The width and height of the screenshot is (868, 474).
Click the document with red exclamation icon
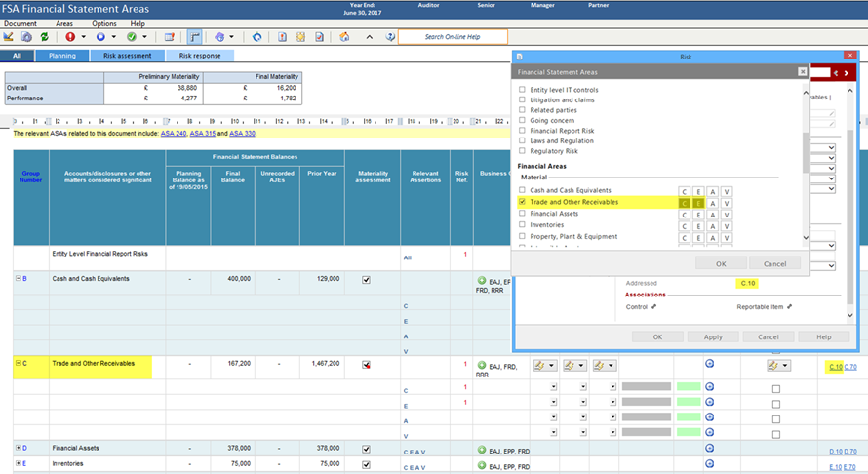[x=282, y=36]
